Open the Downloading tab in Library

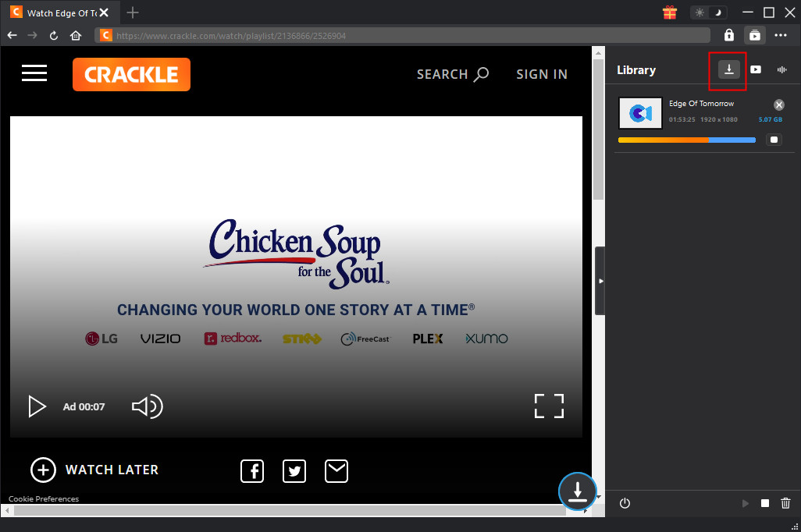click(728, 70)
